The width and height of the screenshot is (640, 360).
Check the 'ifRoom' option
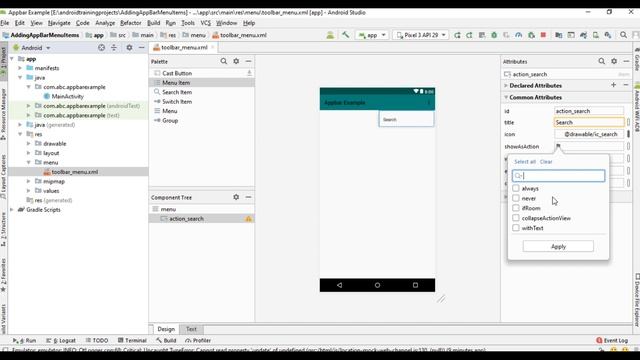point(516,208)
